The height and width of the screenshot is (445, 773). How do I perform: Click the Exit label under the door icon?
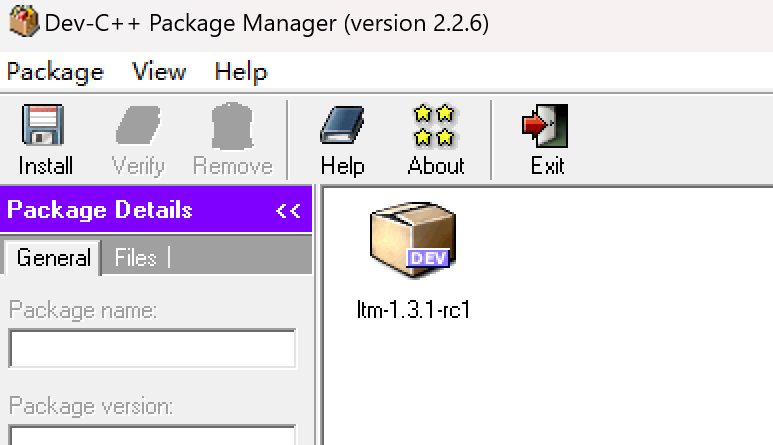pos(547,166)
